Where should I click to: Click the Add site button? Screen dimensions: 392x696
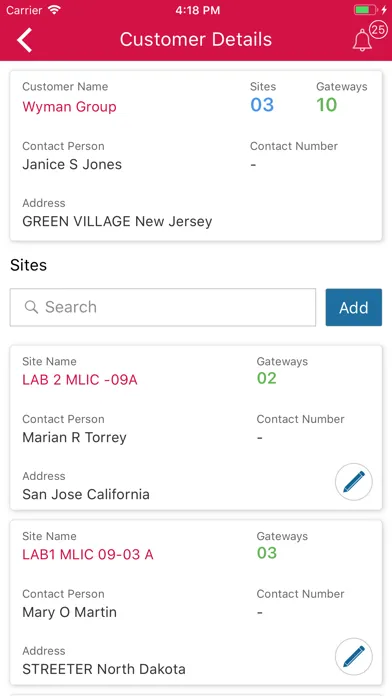click(354, 307)
